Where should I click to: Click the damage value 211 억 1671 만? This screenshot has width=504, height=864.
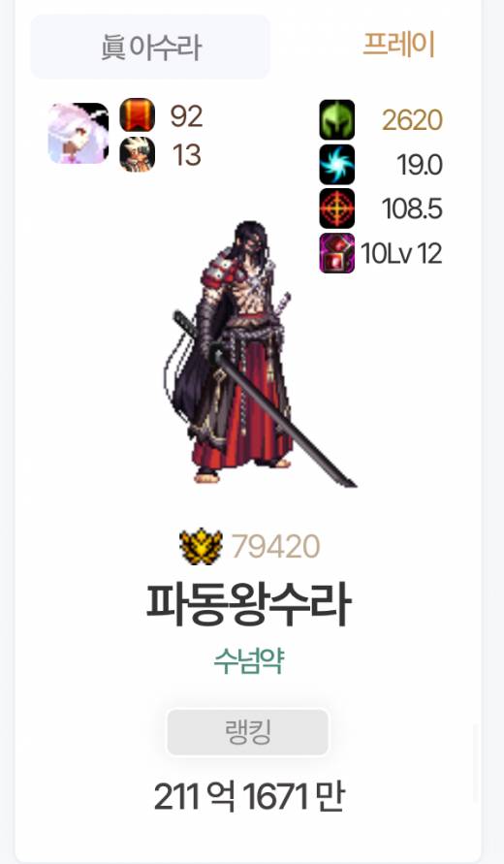pos(249,797)
